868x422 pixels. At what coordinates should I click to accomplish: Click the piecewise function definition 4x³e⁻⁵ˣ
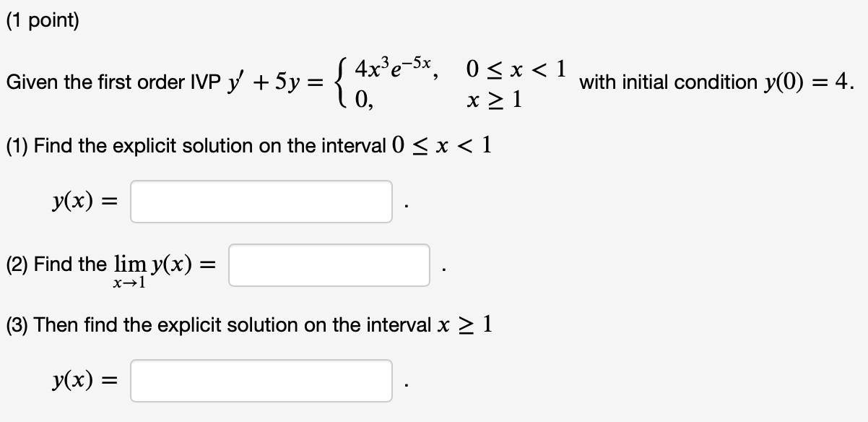pyautogui.click(x=391, y=69)
